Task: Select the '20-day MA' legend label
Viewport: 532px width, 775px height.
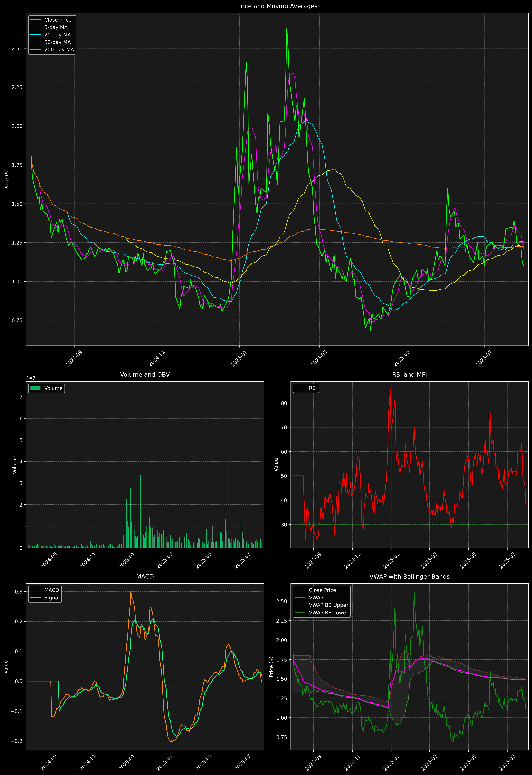Action: [57, 35]
